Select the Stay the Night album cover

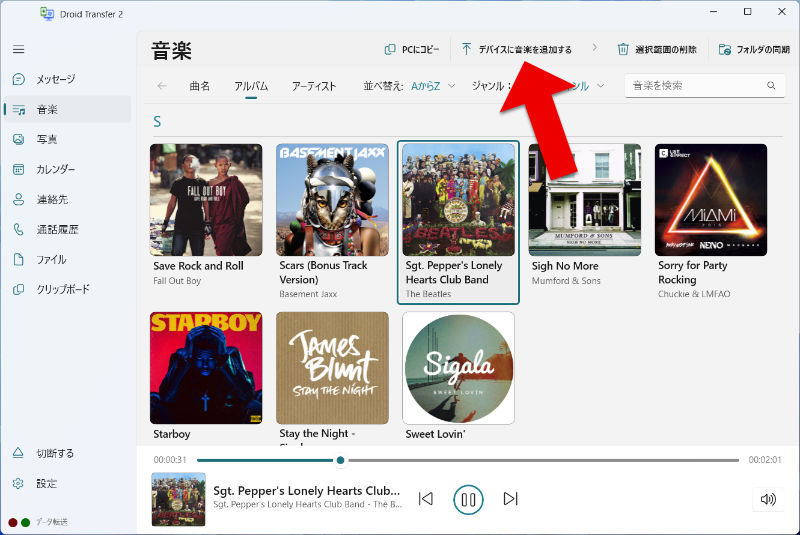coord(332,368)
